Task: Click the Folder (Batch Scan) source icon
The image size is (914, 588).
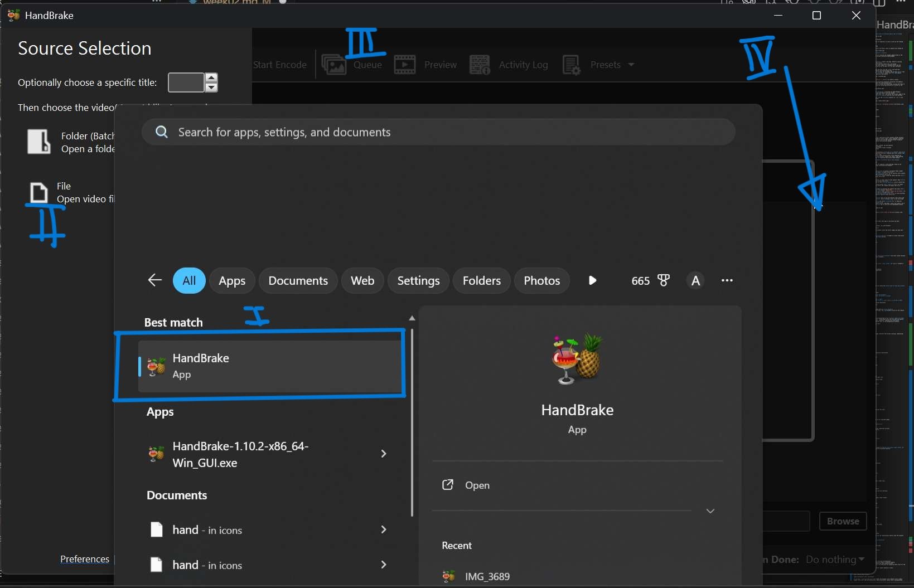Action: click(x=39, y=142)
